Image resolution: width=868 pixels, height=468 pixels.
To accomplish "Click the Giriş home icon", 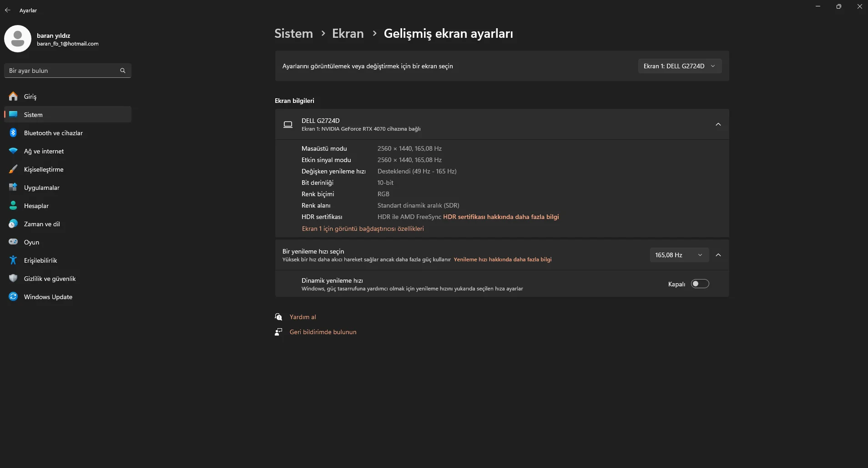I will 13,96.
